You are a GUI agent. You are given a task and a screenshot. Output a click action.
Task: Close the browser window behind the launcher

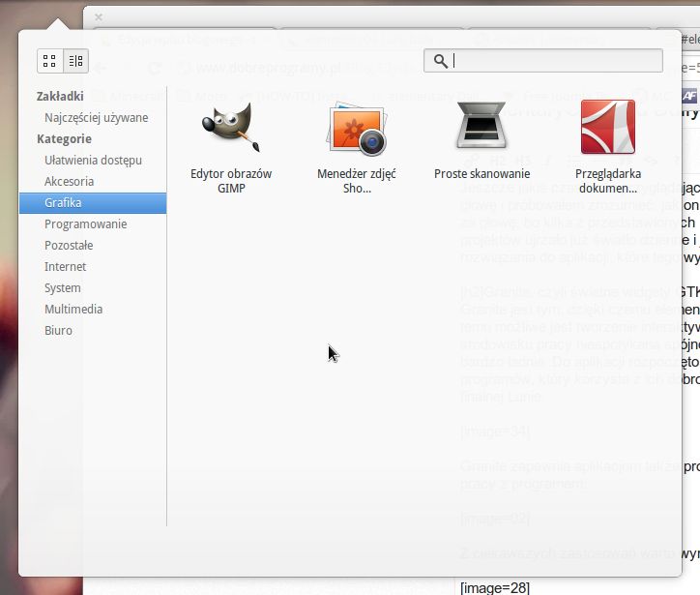99,17
